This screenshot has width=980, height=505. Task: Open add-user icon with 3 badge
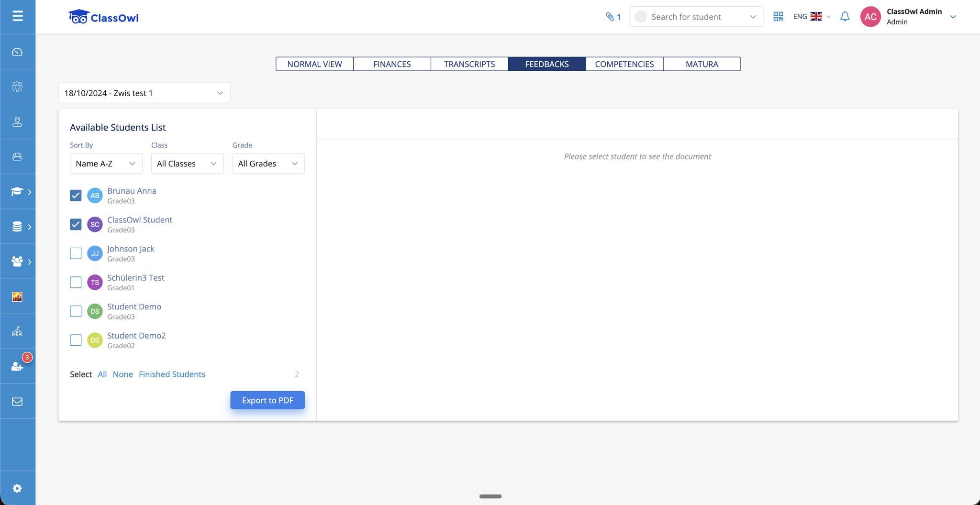pos(17,366)
